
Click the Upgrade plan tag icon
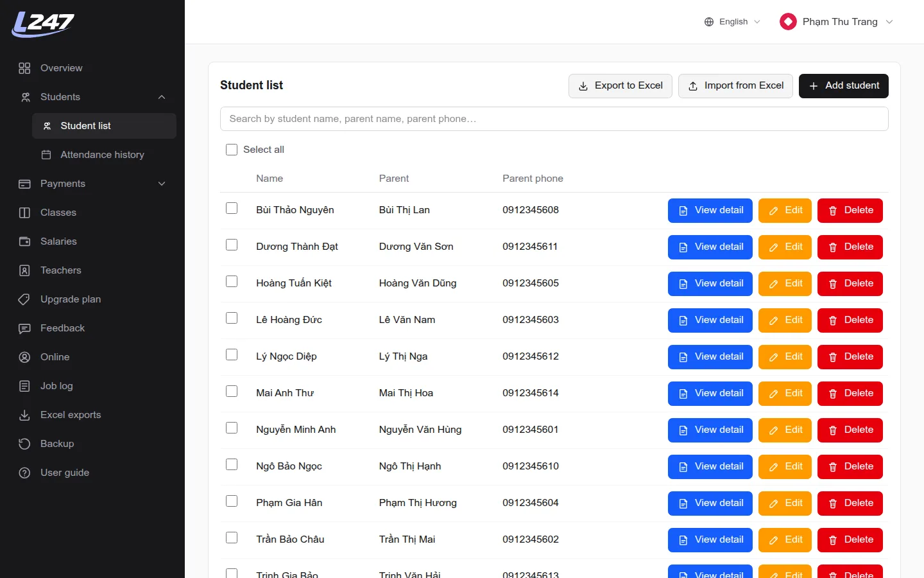24,299
